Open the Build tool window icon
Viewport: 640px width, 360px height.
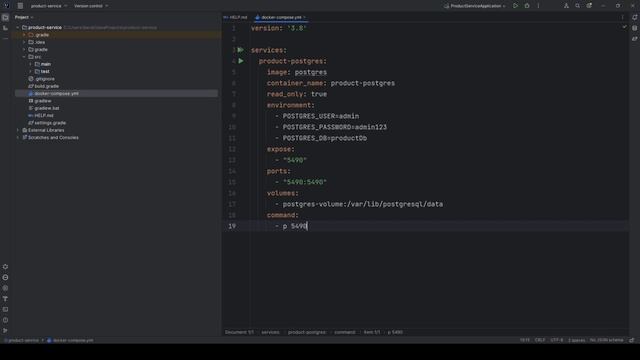(5, 299)
